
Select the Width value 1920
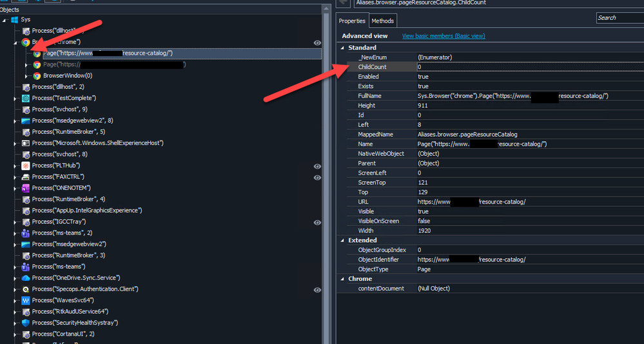424,231
